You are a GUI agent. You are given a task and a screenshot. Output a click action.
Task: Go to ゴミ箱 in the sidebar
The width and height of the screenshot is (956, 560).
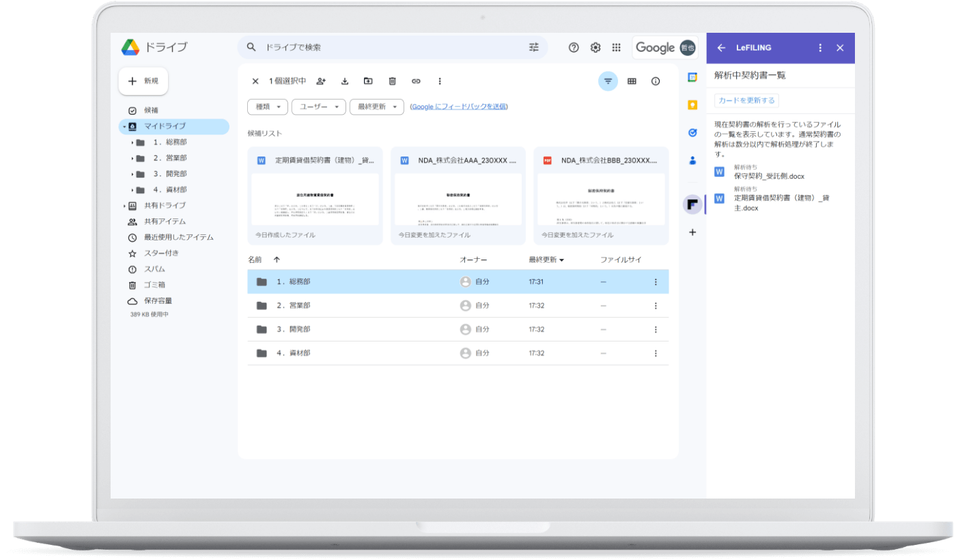pyautogui.click(x=154, y=285)
